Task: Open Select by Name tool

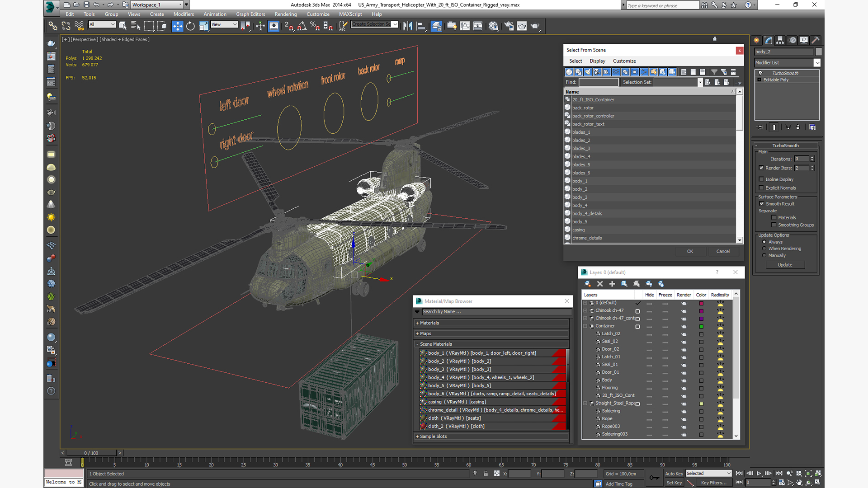Action: [x=136, y=26]
